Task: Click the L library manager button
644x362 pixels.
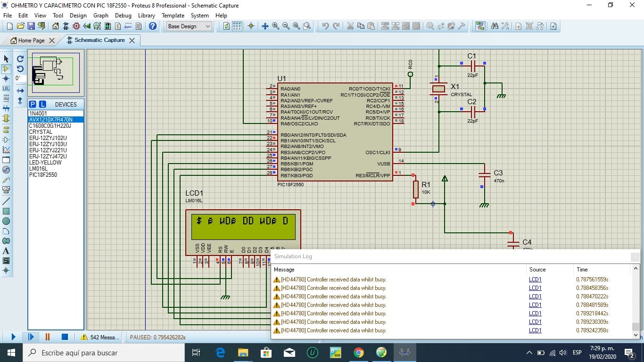Action: [42, 104]
